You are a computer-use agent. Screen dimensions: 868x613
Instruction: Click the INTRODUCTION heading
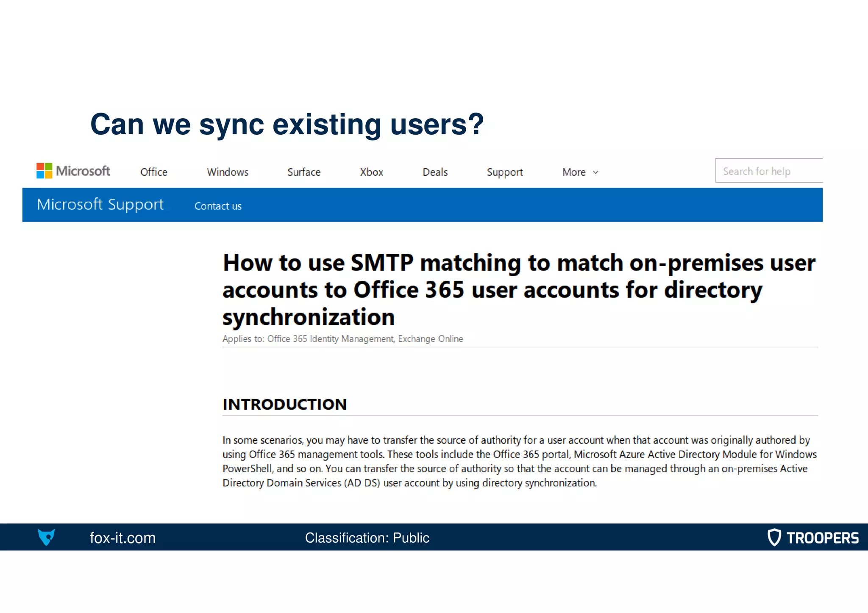[x=285, y=404]
